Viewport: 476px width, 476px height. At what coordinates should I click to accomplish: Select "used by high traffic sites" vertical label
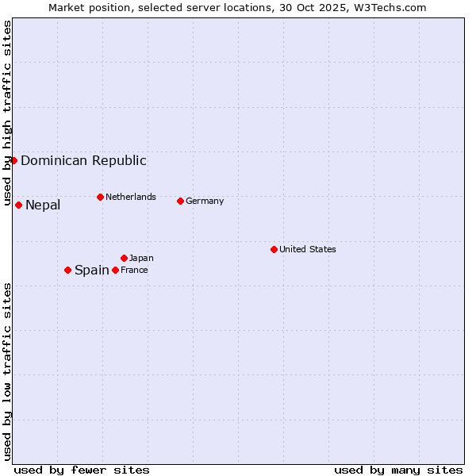point(7,113)
